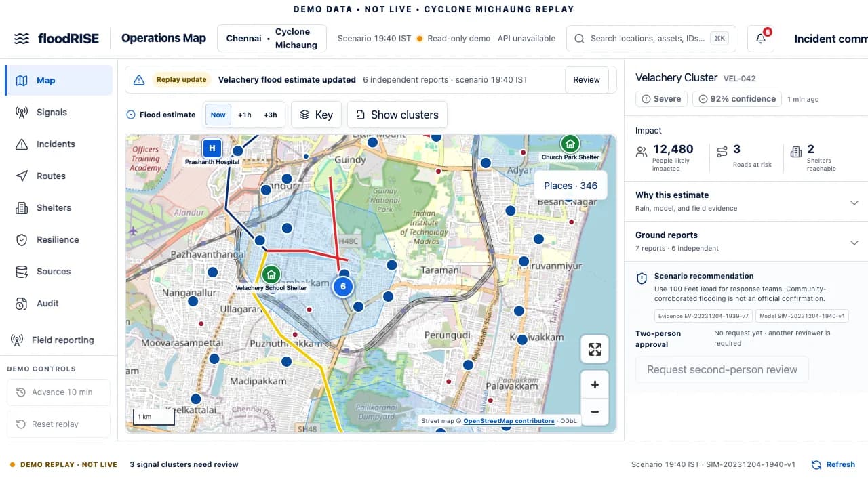
Task: Click Refresh in the status bar
Action: (833, 464)
